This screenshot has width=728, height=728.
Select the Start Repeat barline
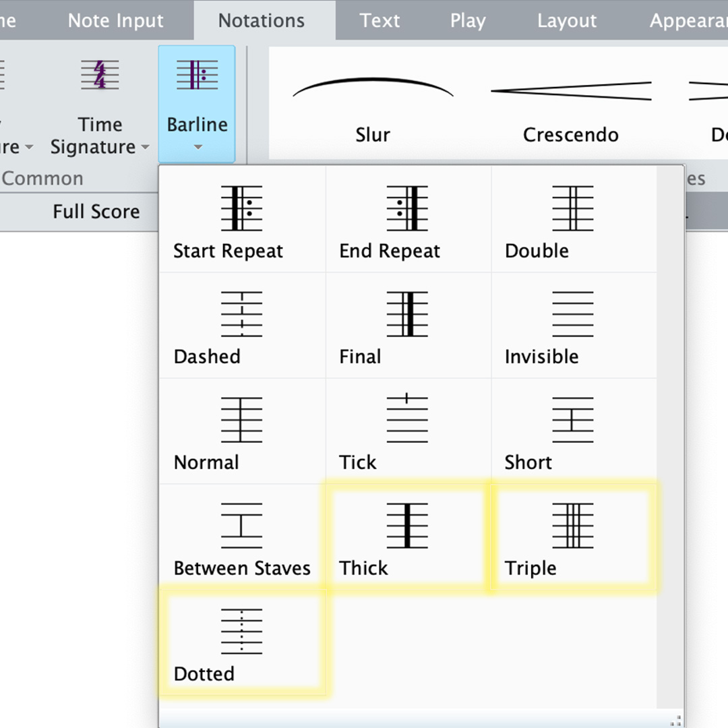[242, 220]
